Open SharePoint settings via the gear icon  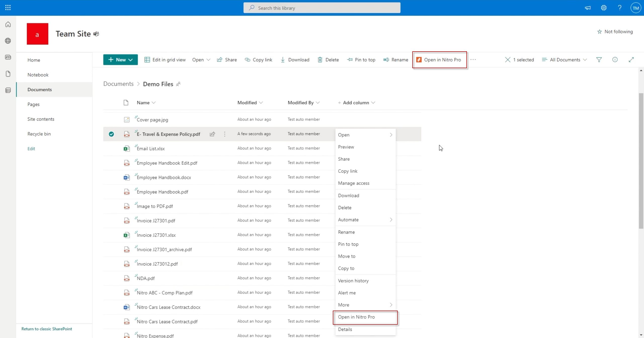(604, 8)
